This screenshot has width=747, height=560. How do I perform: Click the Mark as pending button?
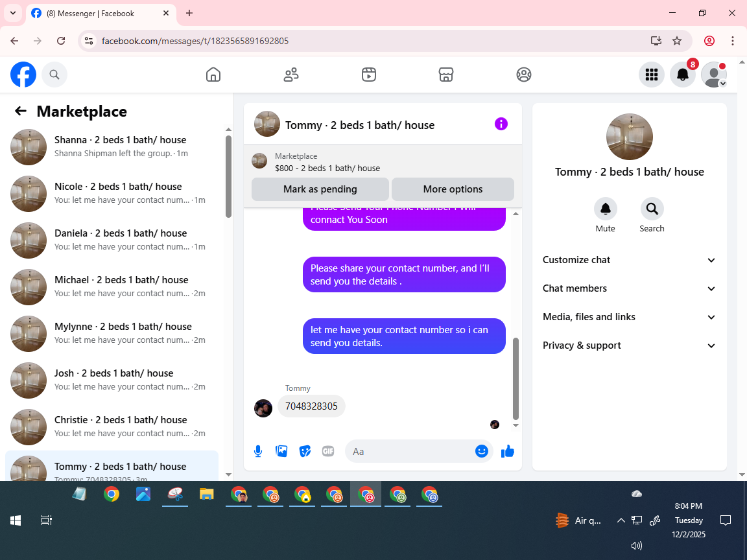pyautogui.click(x=320, y=189)
